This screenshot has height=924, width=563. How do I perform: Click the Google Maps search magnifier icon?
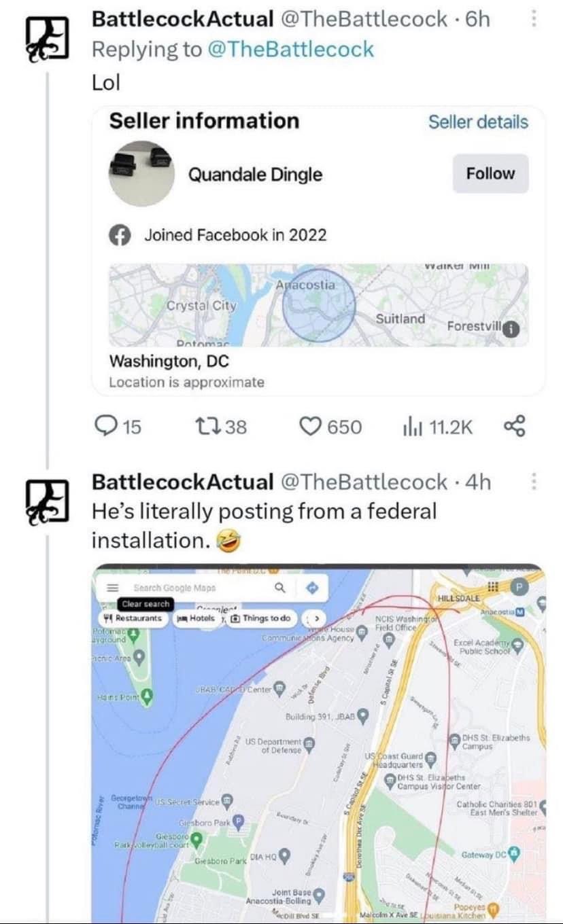click(280, 588)
